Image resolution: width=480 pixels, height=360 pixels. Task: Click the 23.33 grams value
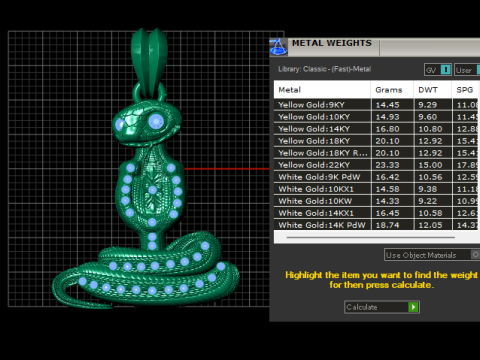[387, 165]
